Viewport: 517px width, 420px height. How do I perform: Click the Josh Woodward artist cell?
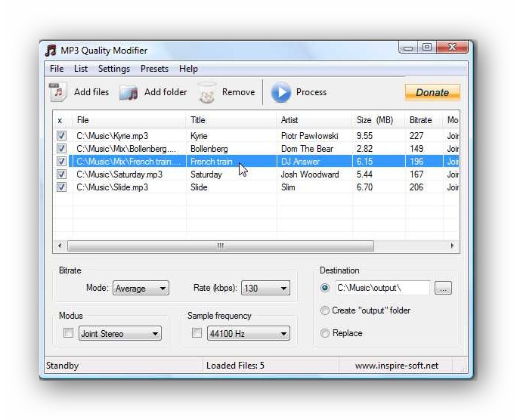[x=310, y=174]
